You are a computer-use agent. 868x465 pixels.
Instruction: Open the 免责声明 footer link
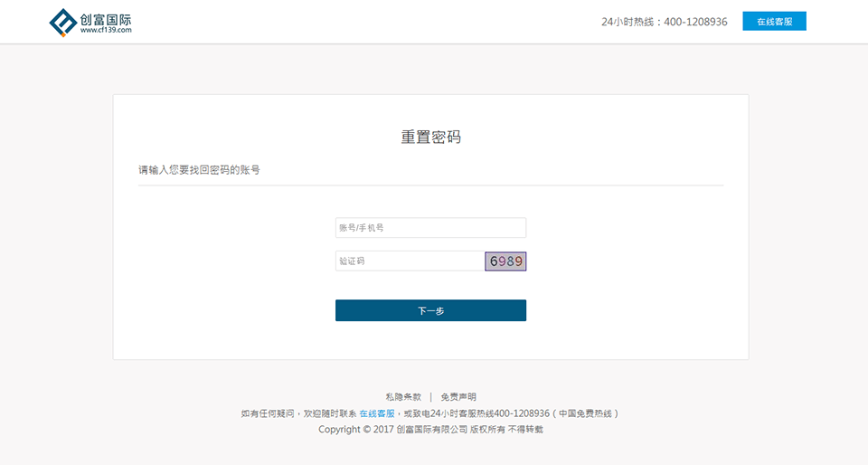458,397
